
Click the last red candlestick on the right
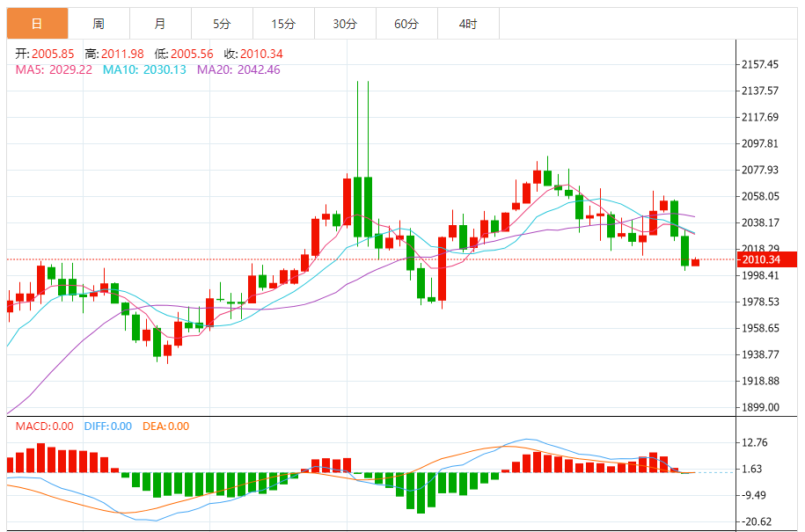696,262
